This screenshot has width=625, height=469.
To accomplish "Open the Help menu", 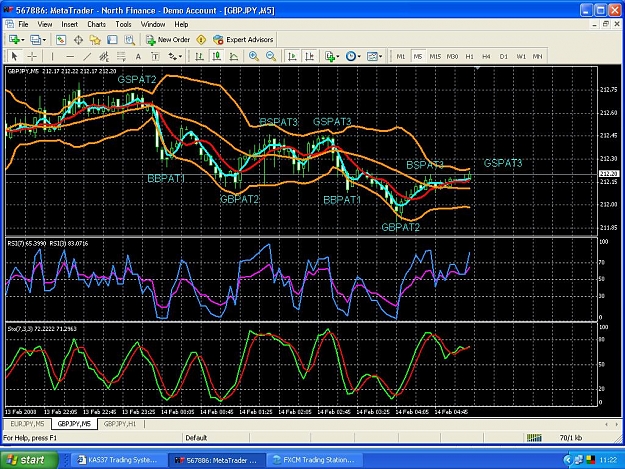I will pyautogui.click(x=181, y=24).
